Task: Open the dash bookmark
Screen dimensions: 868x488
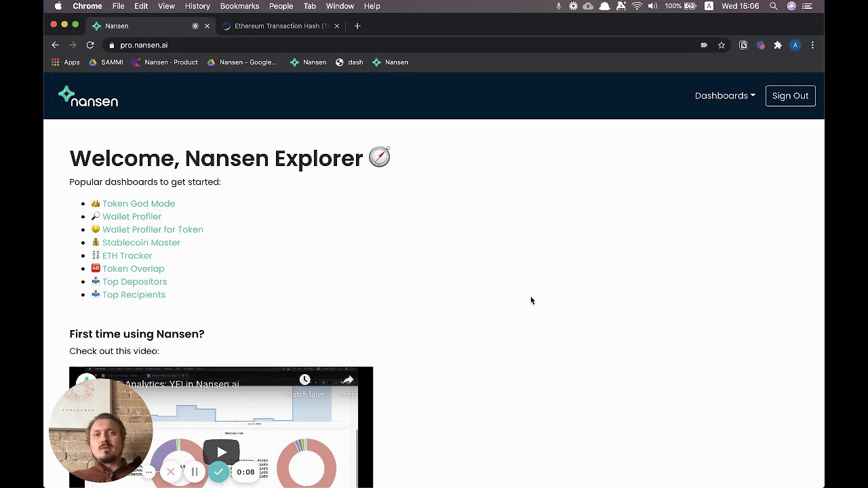Action: tap(349, 62)
